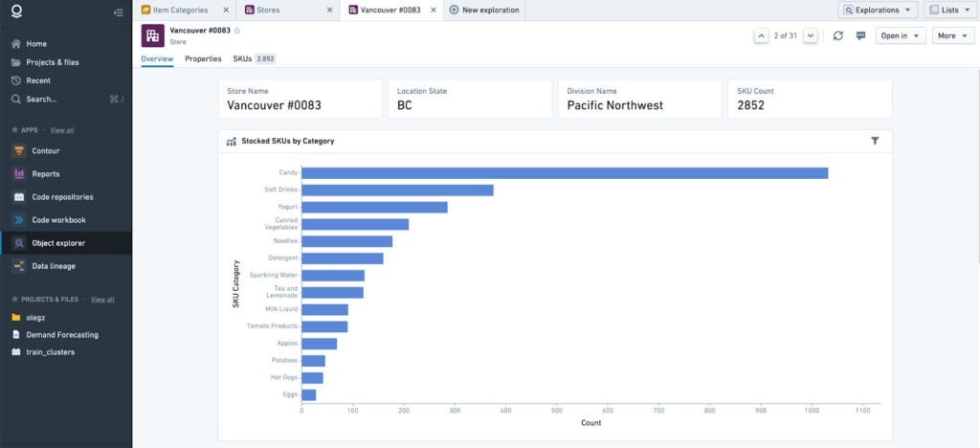The height and width of the screenshot is (448, 980).
Task: Click the Candy bar
Action: tap(565, 173)
